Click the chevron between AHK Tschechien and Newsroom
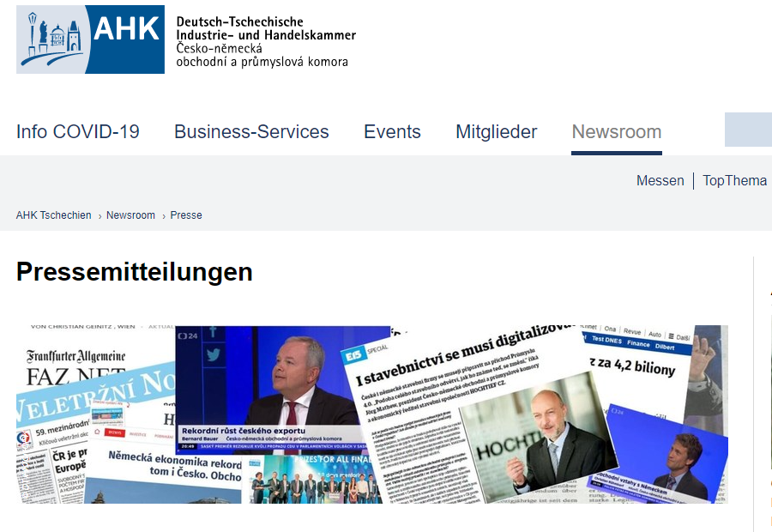The height and width of the screenshot is (532, 772). tap(100, 216)
